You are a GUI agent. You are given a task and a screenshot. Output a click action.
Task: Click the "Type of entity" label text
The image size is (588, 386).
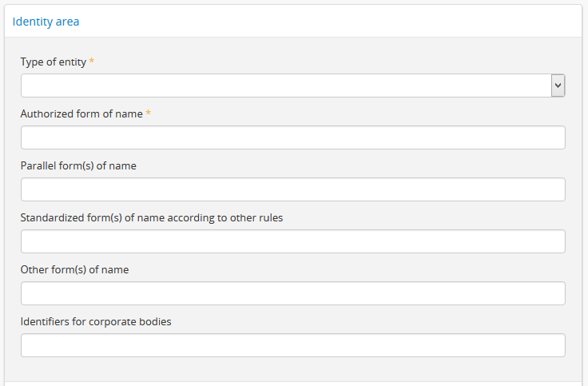click(53, 62)
